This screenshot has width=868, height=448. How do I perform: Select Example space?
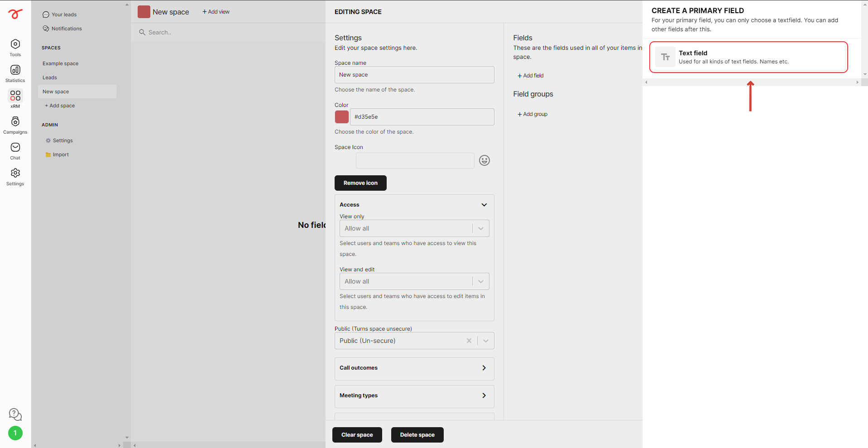pyautogui.click(x=61, y=63)
